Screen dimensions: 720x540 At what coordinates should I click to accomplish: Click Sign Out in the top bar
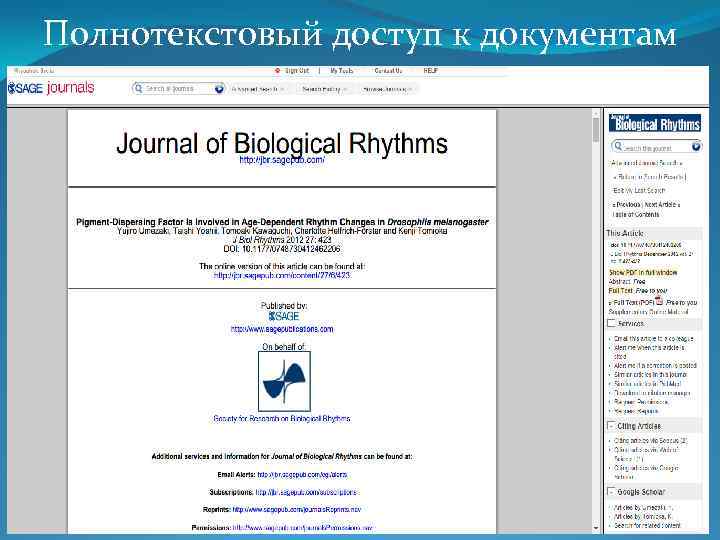click(297, 71)
